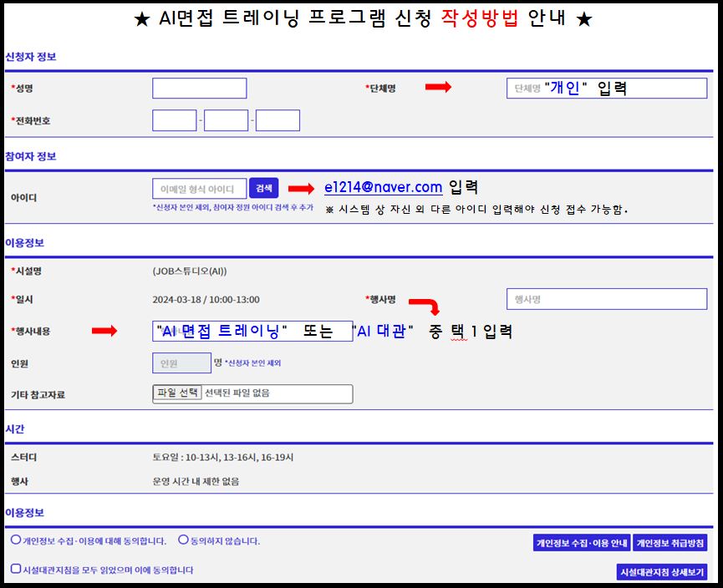This screenshot has height=588, width=723.
Task: Select the agree to 개인정보 수집·이용 radio button
Action: [x=16, y=540]
